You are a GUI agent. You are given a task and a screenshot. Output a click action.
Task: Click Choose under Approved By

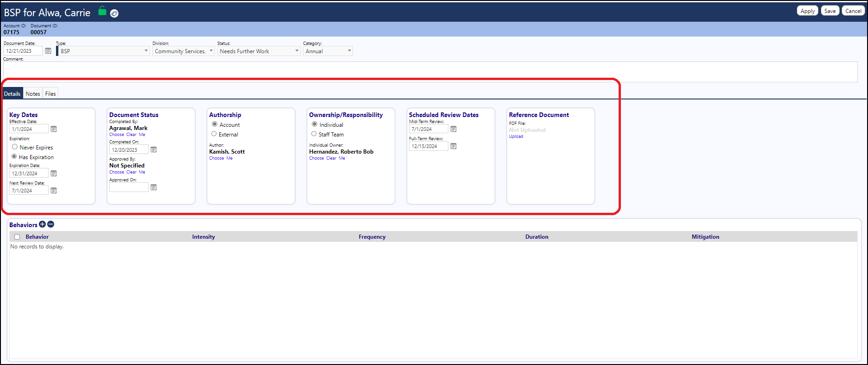click(117, 172)
